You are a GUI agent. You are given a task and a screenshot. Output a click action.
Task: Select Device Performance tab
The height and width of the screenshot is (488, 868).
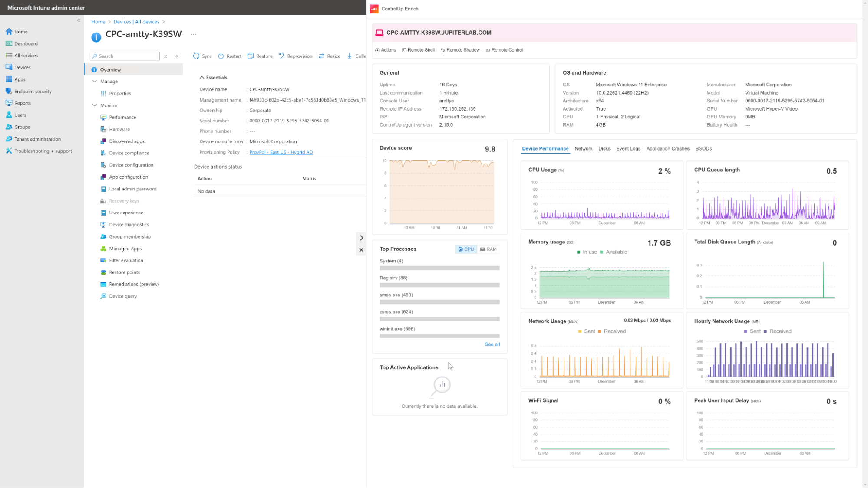pyautogui.click(x=545, y=149)
